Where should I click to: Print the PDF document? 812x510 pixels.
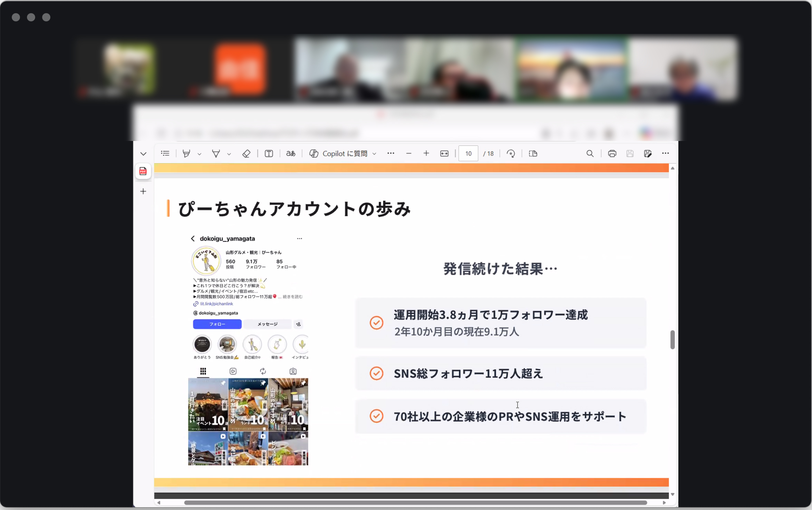coord(612,153)
